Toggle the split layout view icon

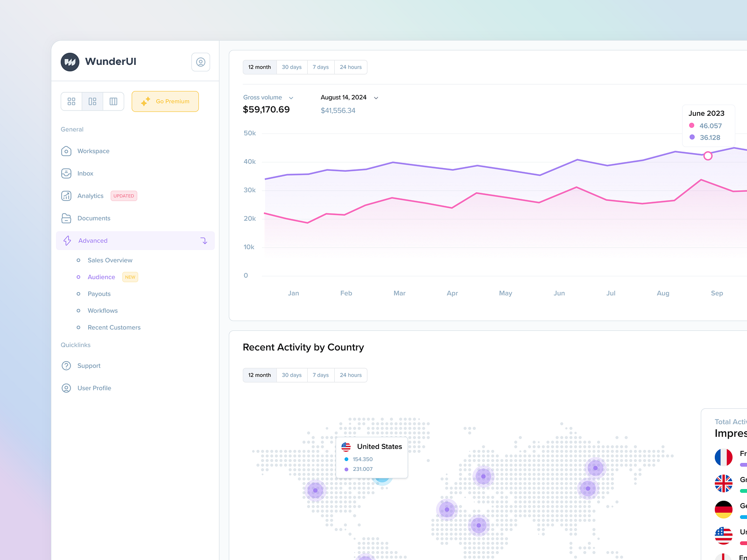tap(92, 101)
